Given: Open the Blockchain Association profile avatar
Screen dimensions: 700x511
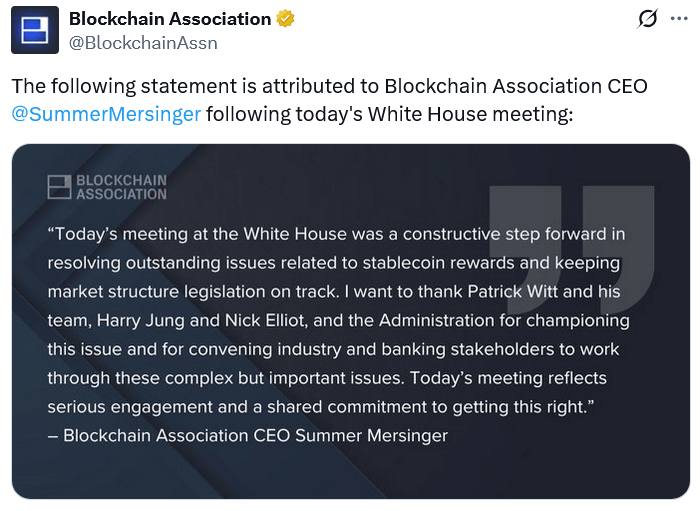Looking at the screenshot, I should (x=34, y=30).
